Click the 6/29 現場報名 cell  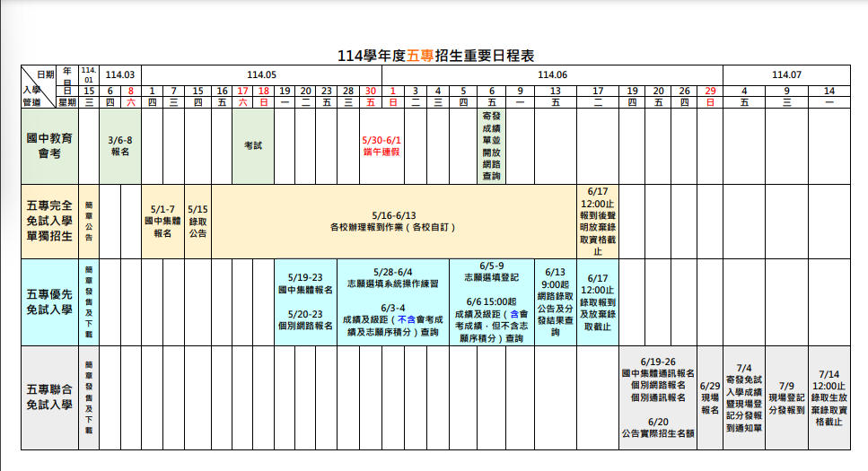click(710, 397)
